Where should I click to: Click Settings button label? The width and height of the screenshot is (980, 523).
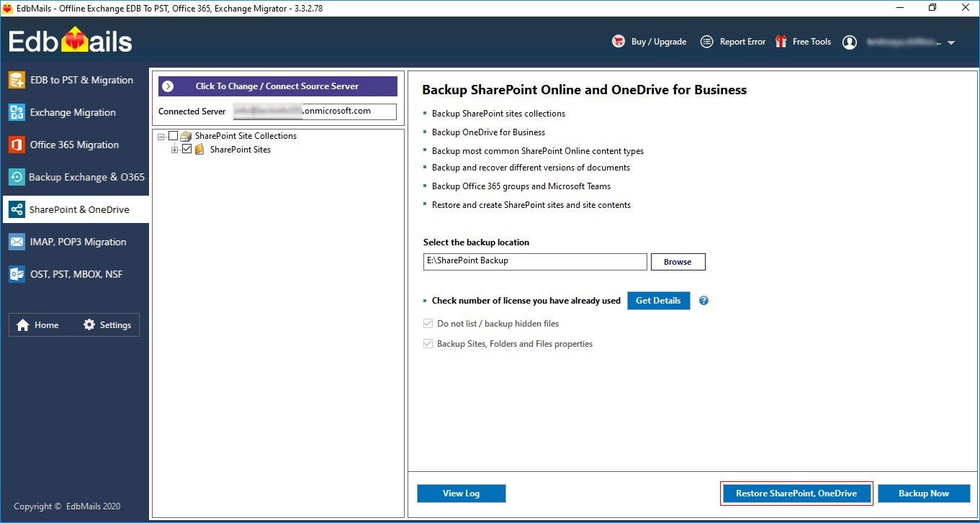click(115, 325)
